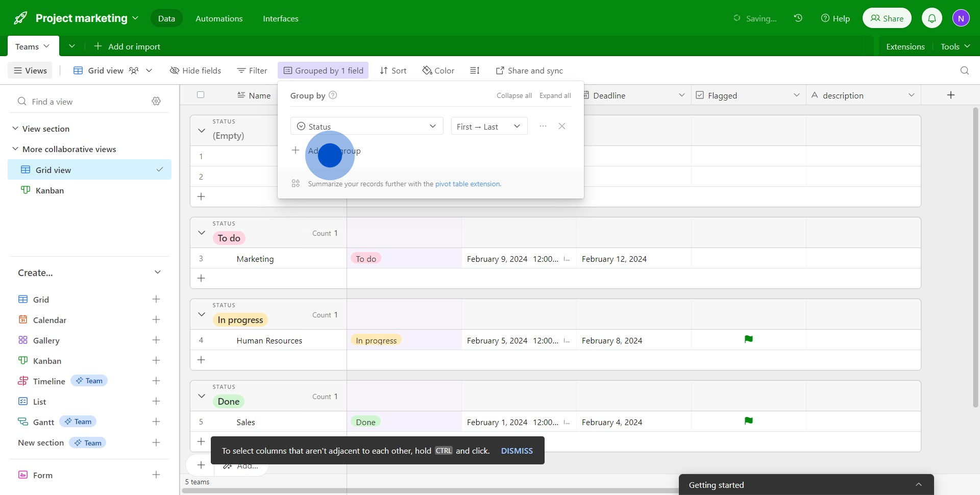Open table list chevron next to Teams
Screen dimensions: 980x495
tap(72, 46)
